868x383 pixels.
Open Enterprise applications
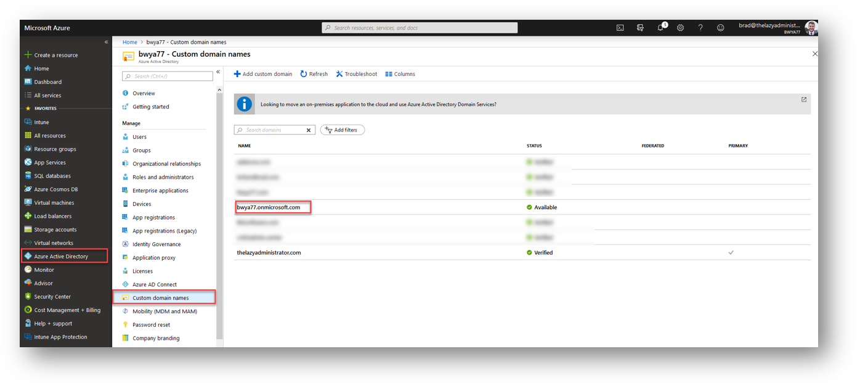click(x=160, y=191)
